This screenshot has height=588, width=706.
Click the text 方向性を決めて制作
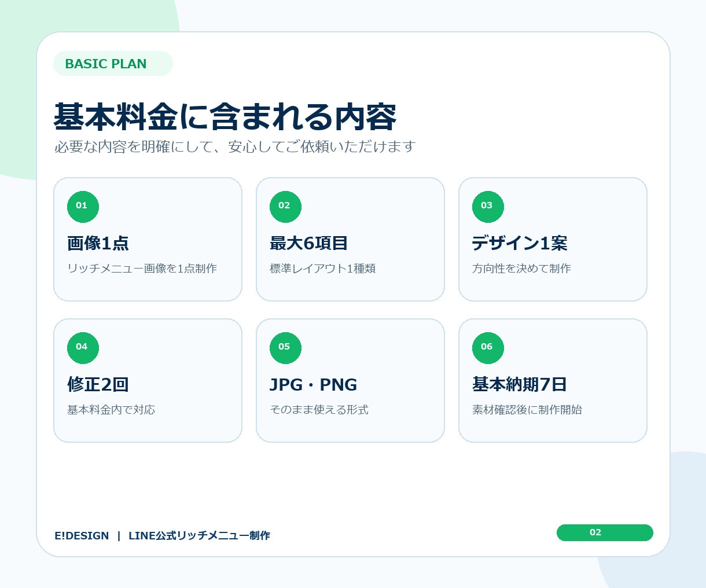[x=521, y=269]
